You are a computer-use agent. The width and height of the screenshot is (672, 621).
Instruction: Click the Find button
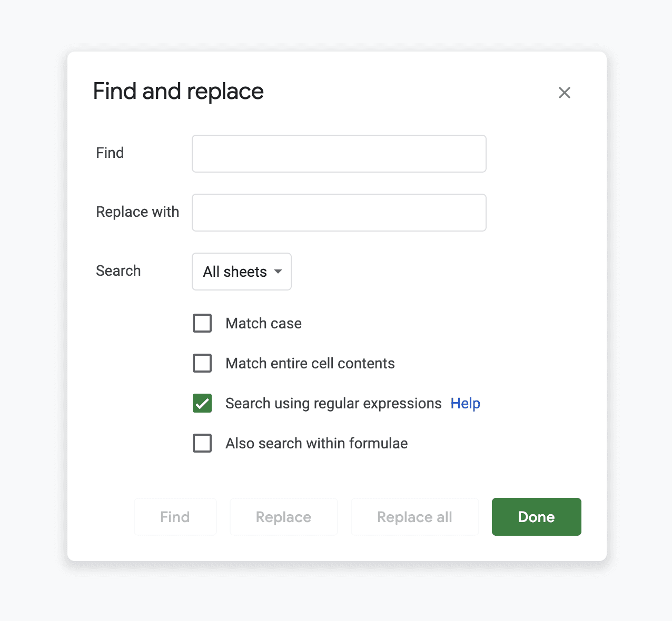coord(175,517)
